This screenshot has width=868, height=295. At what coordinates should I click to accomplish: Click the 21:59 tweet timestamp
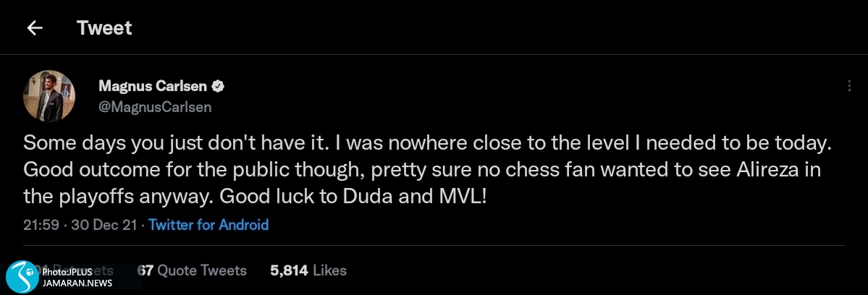click(x=41, y=225)
